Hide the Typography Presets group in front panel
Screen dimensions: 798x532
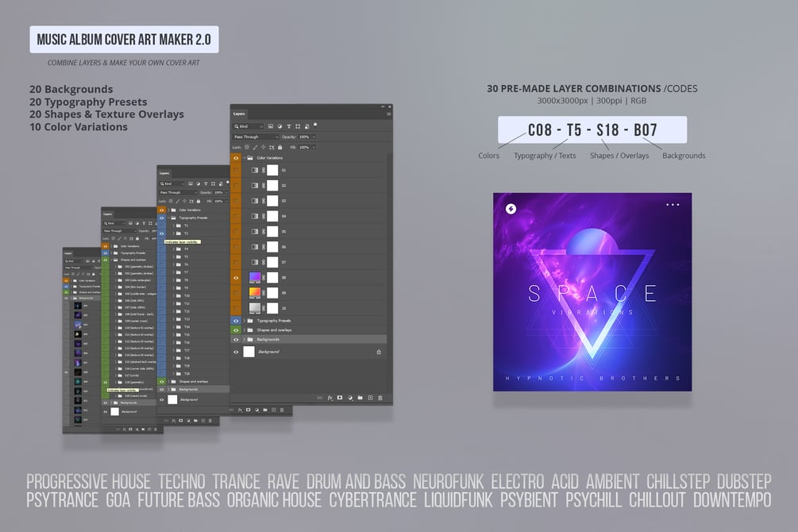click(x=236, y=321)
